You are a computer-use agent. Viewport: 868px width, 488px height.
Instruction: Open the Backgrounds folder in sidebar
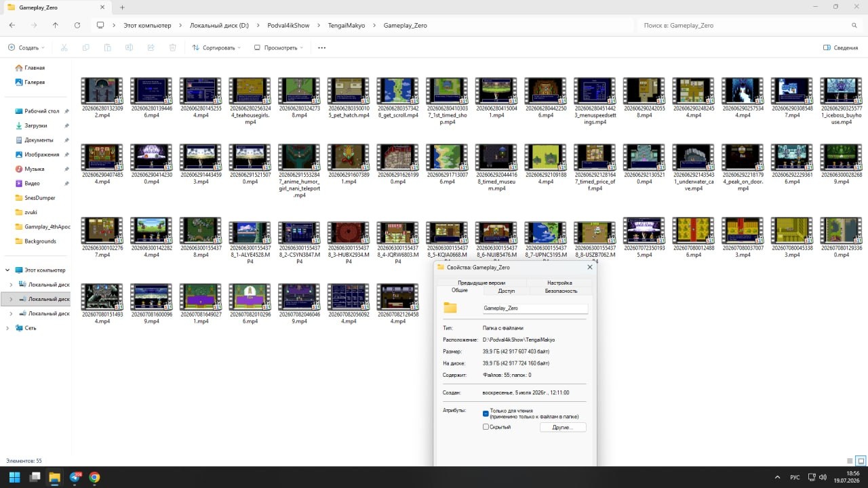[x=40, y=241]
